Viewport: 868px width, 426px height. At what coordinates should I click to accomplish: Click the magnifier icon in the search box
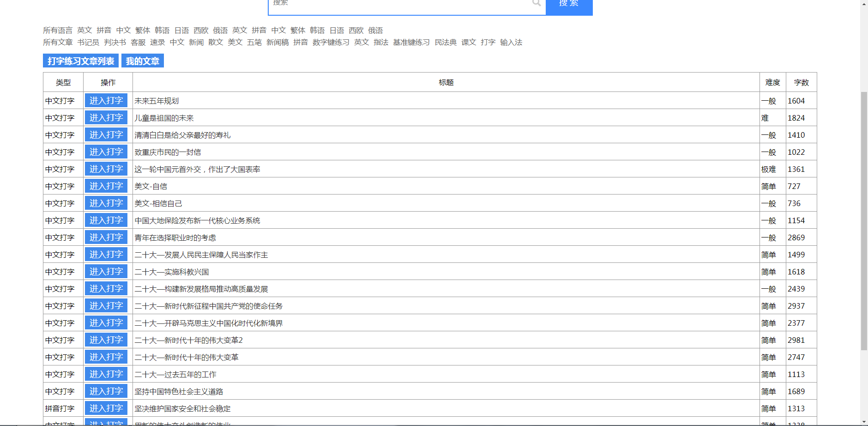[536, 3]
